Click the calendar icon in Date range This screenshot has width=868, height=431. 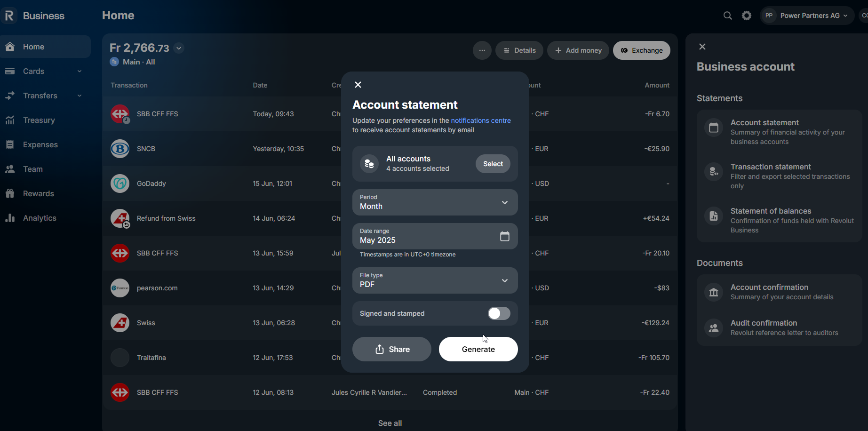pyautogui.click(x=505, y=236)
